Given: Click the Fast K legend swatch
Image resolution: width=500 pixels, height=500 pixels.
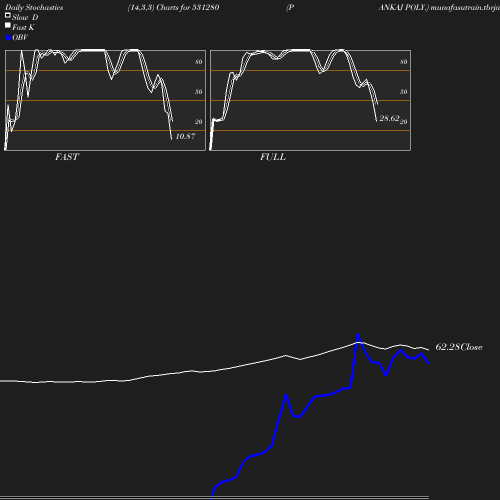Looking at the screenshot, I should coord(8,25).
